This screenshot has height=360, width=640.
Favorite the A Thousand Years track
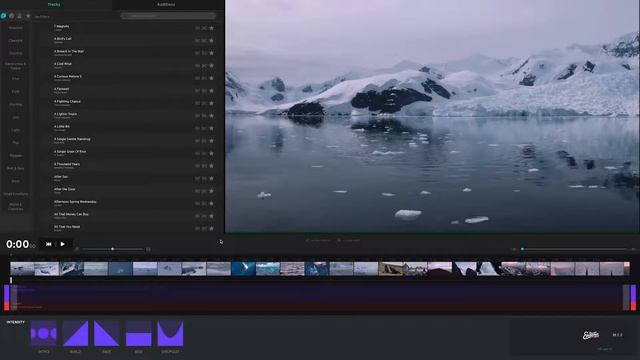click(x=211, y=166)
